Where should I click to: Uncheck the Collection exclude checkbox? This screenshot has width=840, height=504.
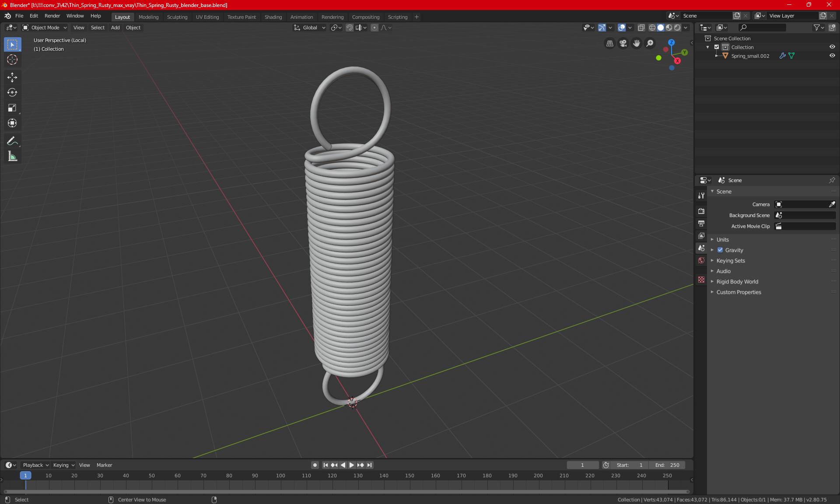(717, 47)
